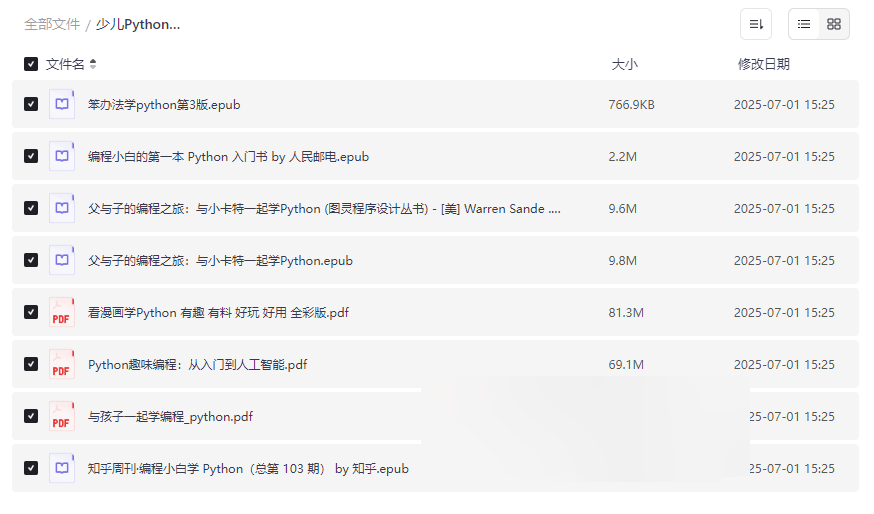Click epub icon of 编程小白的第一本 Python 入门书
The image size is (874, 514).
pos(62,156)
